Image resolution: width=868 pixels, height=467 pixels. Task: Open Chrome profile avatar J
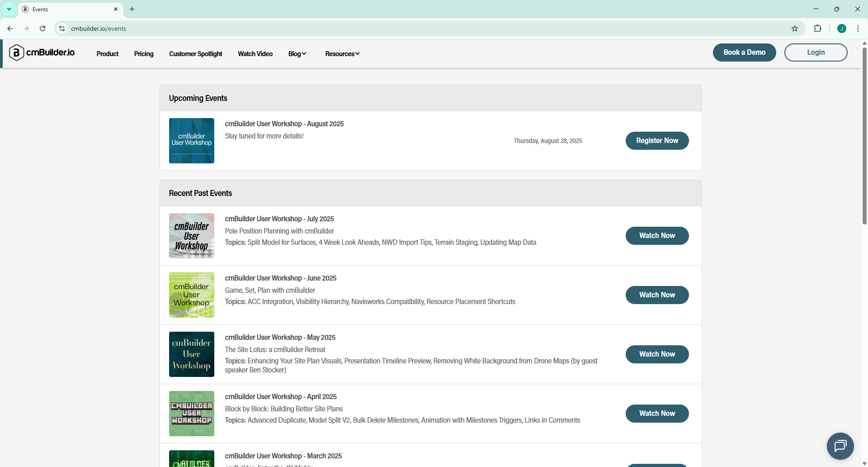tap(842, 29)
